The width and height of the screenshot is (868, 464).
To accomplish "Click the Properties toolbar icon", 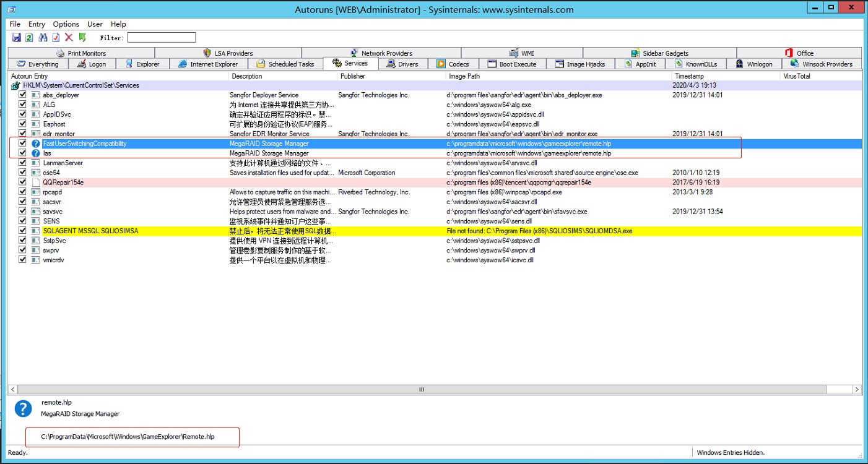I will 56,38.
